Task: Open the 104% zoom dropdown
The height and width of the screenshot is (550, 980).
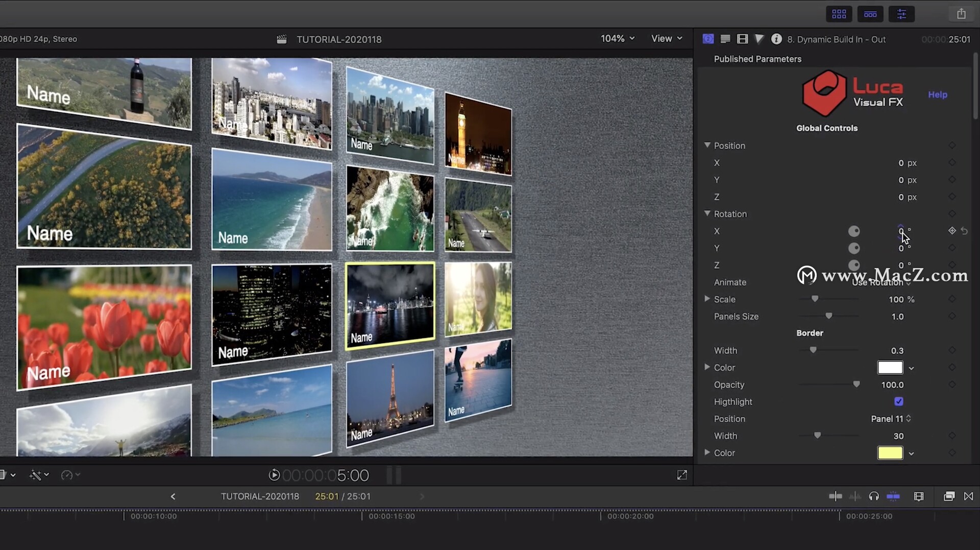Action: tap(618, 39)
